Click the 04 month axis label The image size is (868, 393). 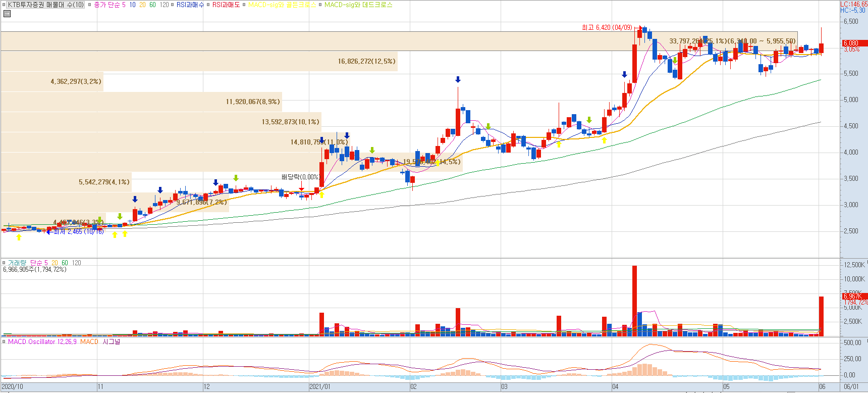[615, 386]
